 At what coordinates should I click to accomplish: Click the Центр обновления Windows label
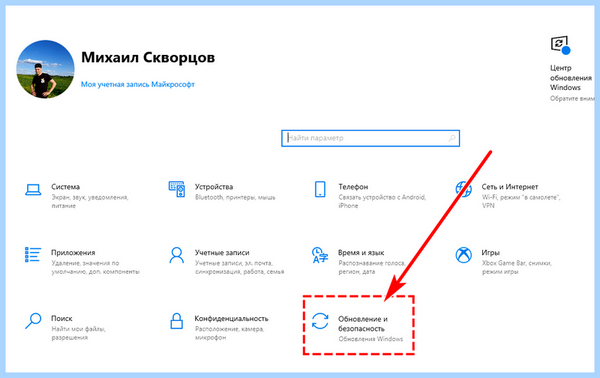coord(571,78)
